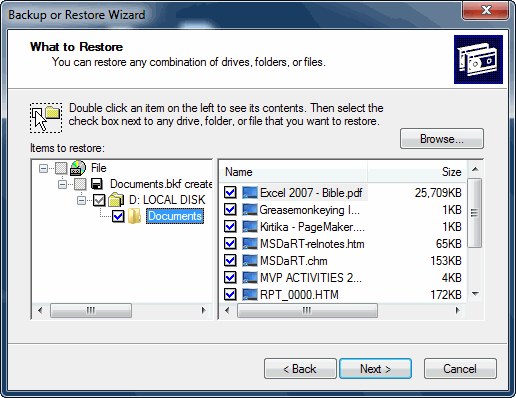This screenshot has height=398, width=516.
Task: Select the Excel 2007 - Bible.pdf file name
Action: pos(311,193)
